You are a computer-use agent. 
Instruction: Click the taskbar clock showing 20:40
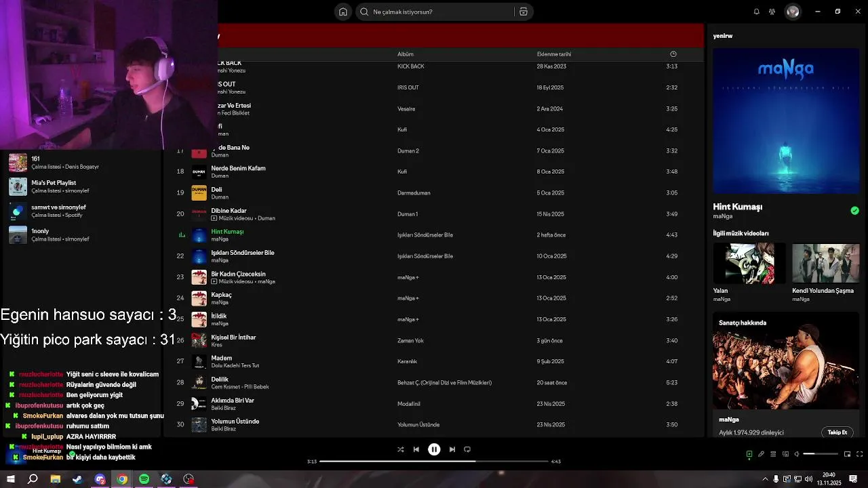point(829,479)
